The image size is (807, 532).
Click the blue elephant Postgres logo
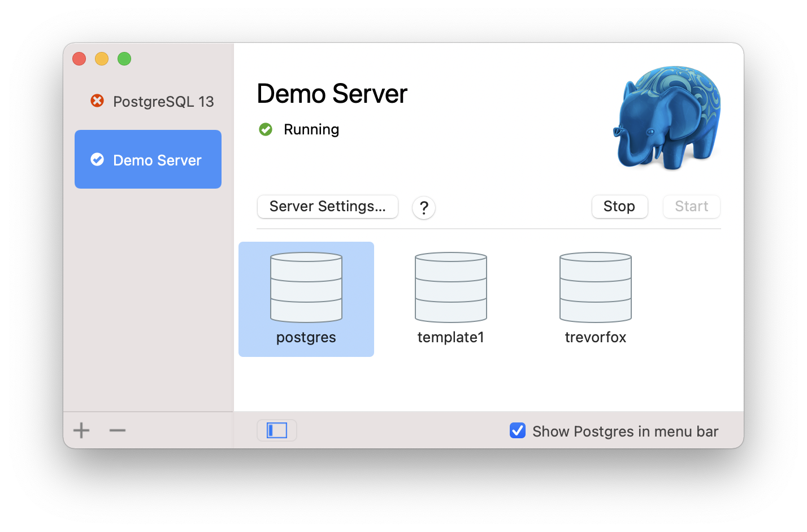(x=667, y=117)
